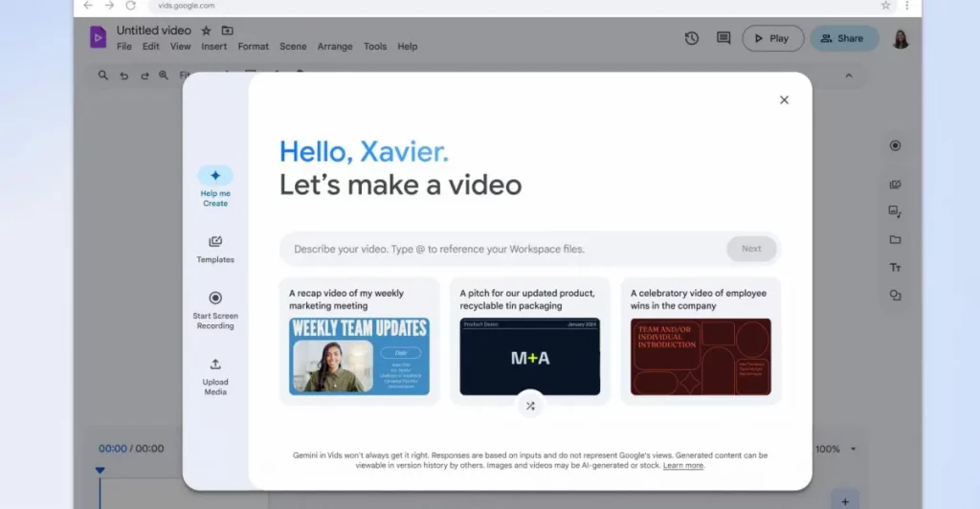Screen dimensions: 980x509
Task: Collapse the toolbar with the chevron arrow
Action: point(848,76)
